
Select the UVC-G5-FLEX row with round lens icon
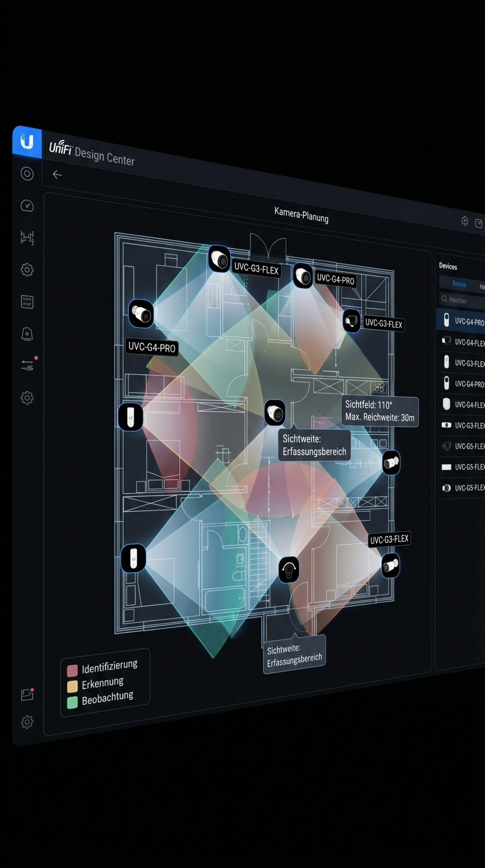click(x=462, y=488)
